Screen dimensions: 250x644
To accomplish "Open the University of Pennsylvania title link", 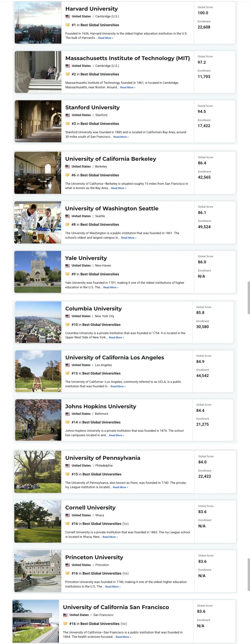I will (103, 458).
